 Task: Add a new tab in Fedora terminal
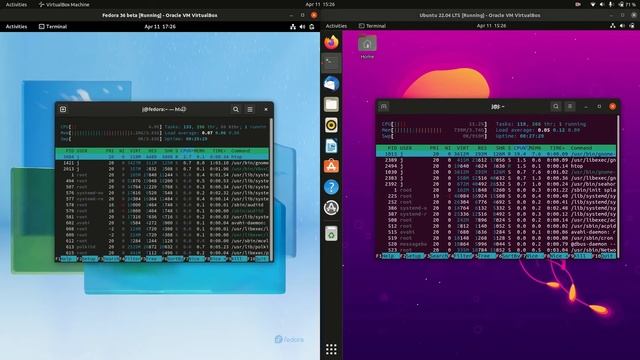[63, 109]
